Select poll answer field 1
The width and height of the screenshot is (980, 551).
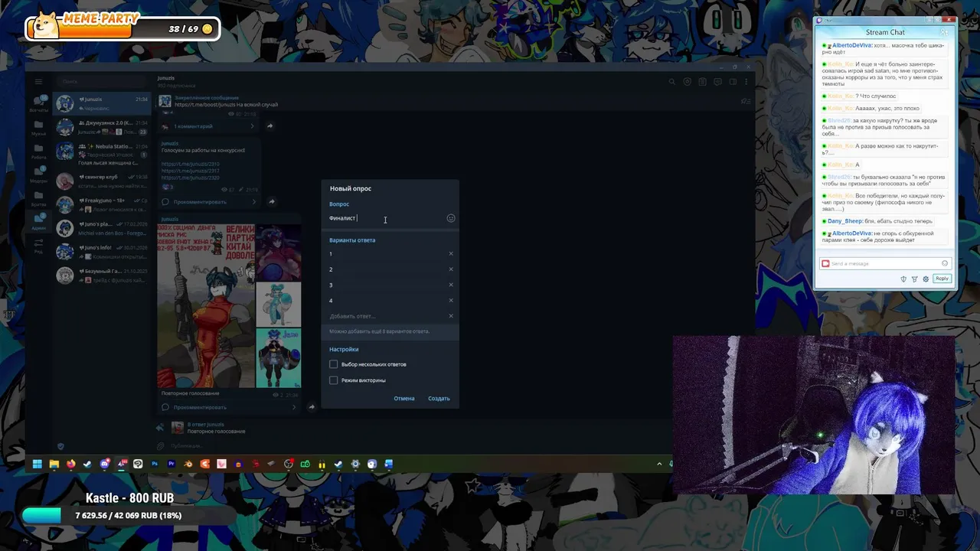(387, 253)
